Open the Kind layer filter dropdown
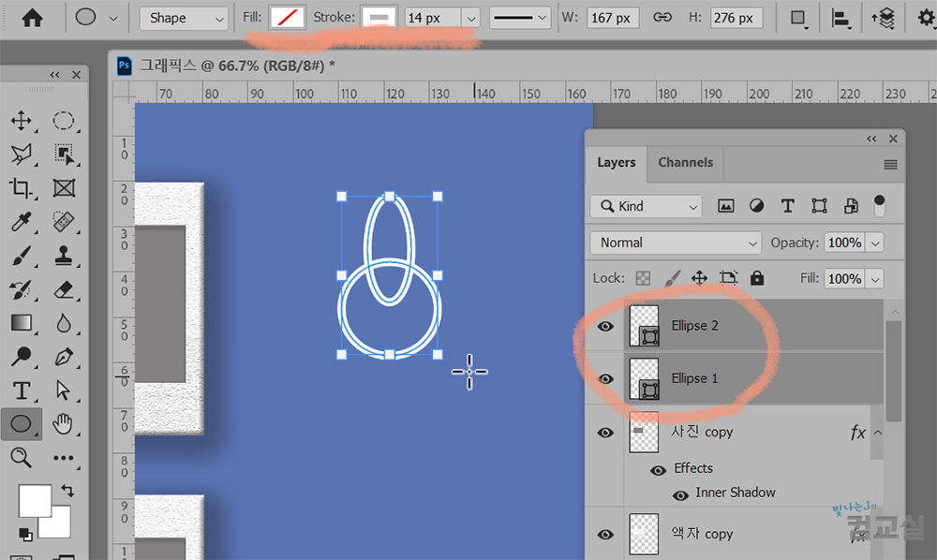Viewport: 937px width, 560px height. pos(646,206)
